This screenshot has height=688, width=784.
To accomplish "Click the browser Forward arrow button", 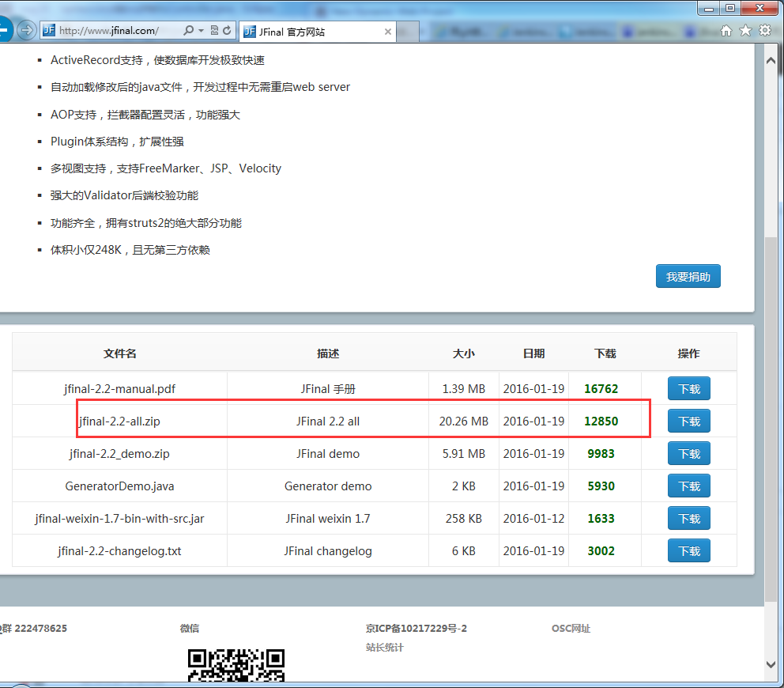I will point(27,31).
